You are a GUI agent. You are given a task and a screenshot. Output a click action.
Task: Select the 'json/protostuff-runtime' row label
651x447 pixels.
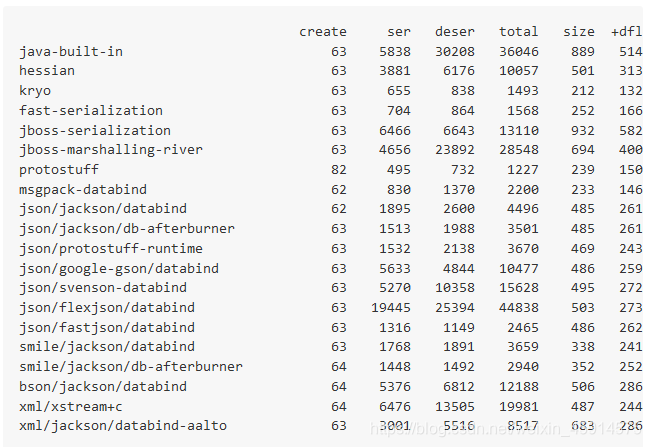pos(111,249)
